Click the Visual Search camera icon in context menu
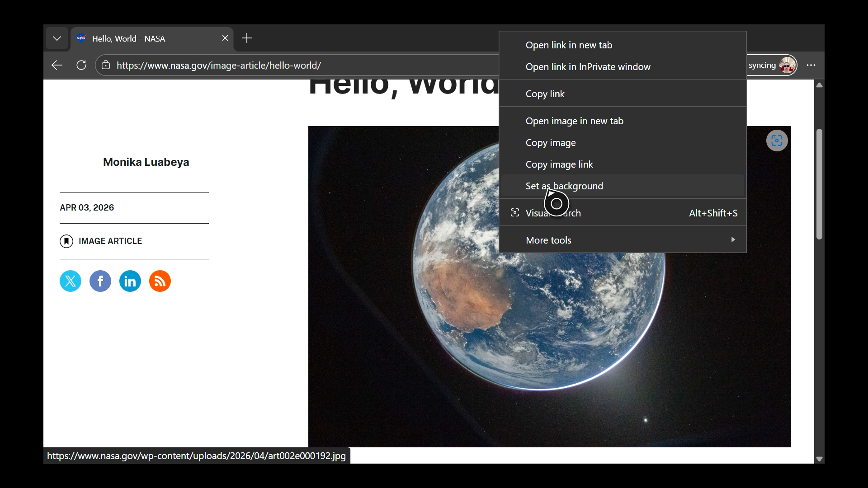This screenshot has height=488, width=868. pos(514,212)
